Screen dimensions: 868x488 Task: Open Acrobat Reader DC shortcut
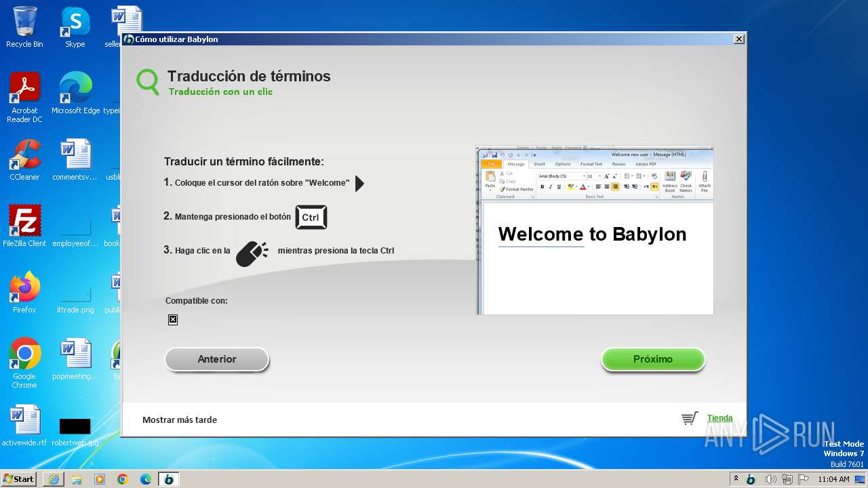(24, 98)
